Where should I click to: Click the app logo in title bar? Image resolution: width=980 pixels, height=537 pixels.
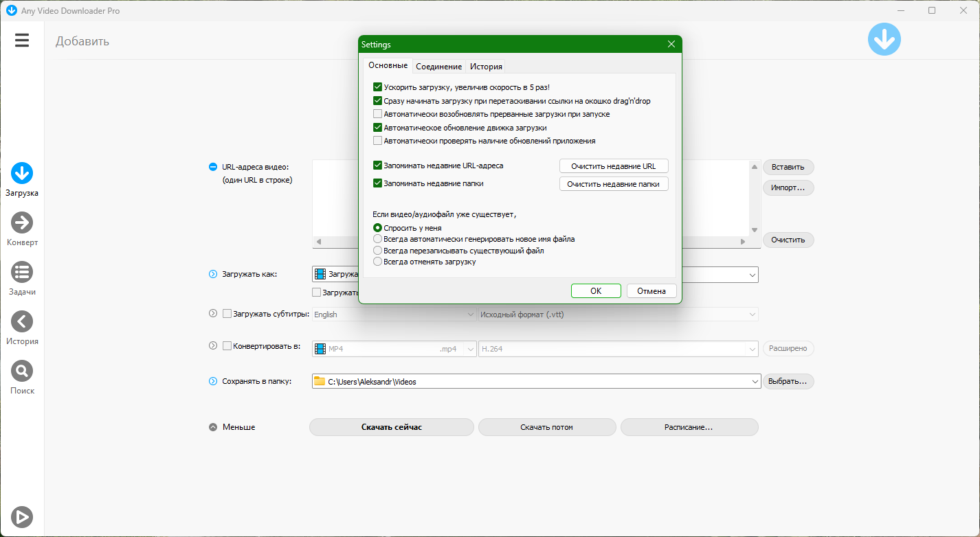coord(11,11)
